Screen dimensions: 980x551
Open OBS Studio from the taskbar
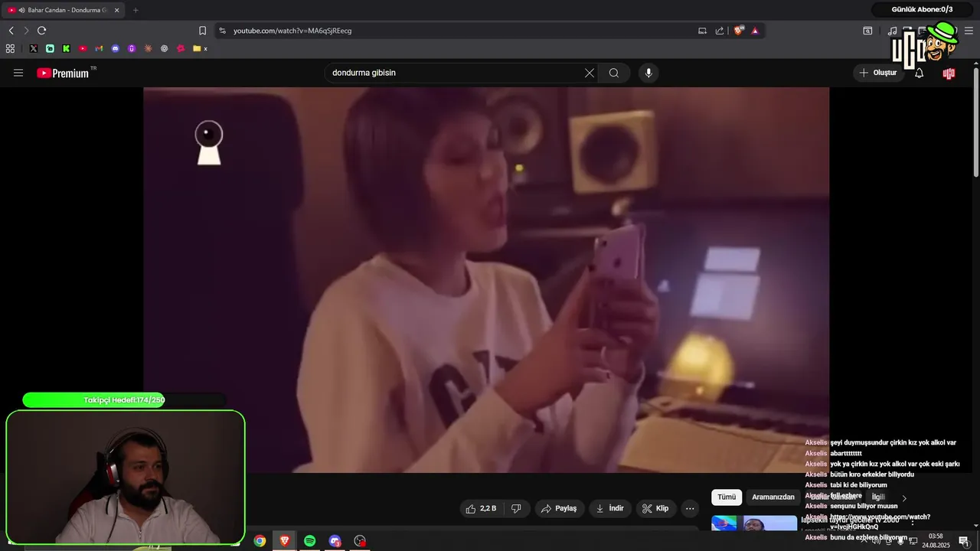360,541
